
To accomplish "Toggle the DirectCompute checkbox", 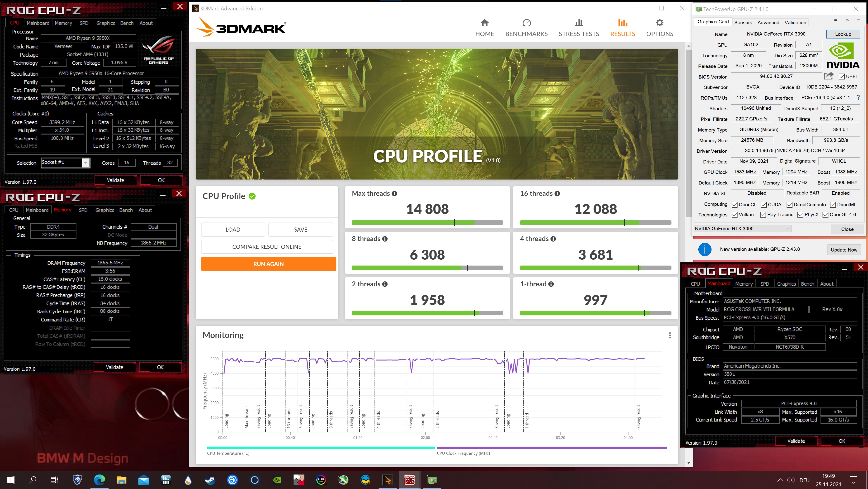I will pyautogui.click(x=789, y=205).
